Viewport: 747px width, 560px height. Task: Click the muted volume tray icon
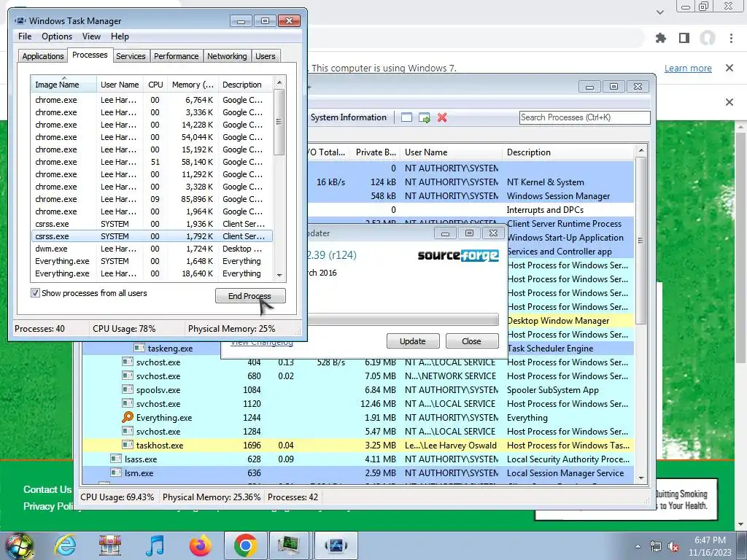coord(673,546)
